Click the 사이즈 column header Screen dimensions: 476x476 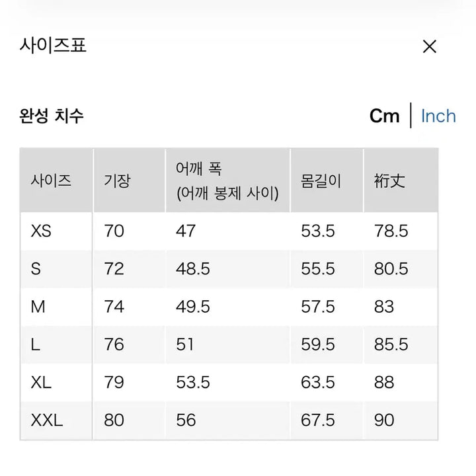51,180
